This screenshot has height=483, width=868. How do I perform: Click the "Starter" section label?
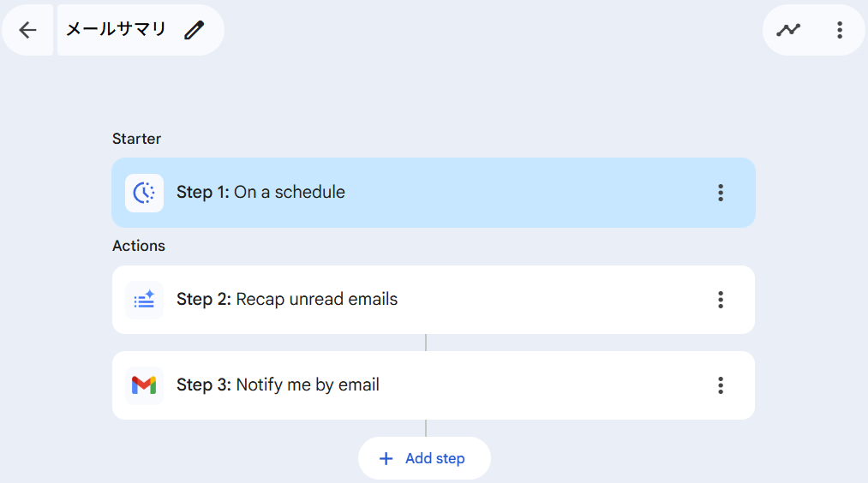coord(136,139)
